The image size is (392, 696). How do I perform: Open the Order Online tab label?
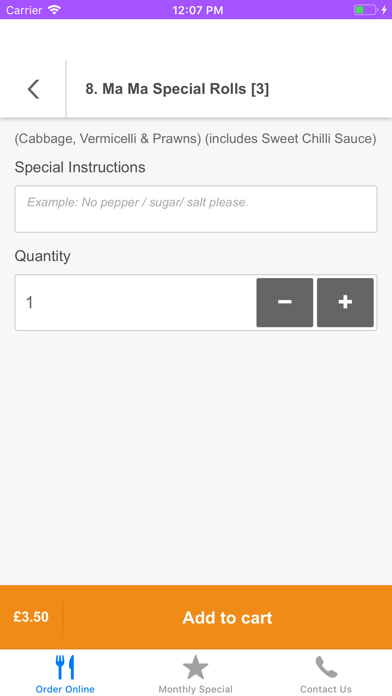pyautogui.click(x=65, y=689)
